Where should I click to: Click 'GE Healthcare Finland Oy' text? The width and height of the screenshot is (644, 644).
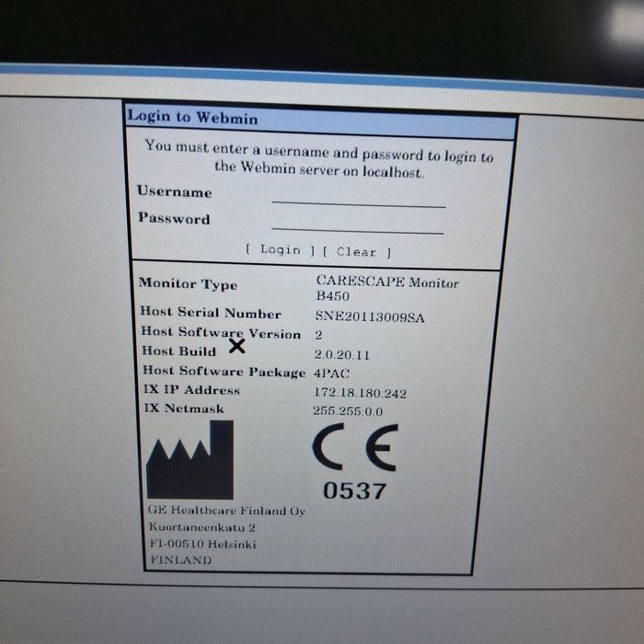[226, 510]
